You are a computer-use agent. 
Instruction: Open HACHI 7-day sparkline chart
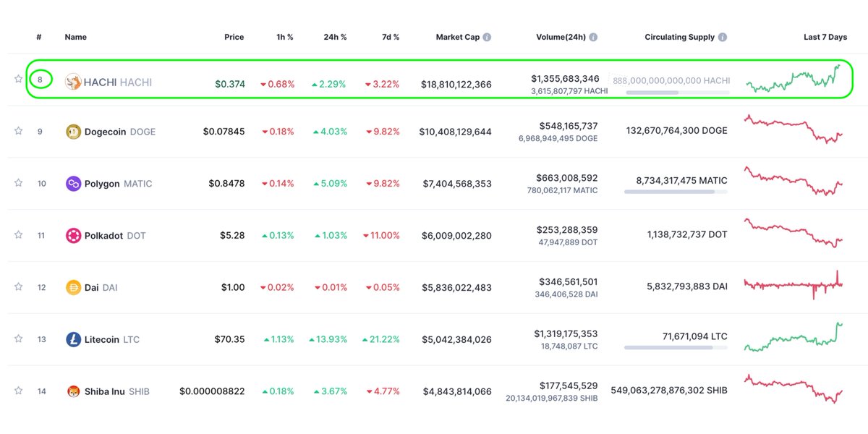(x=794, y=79)
